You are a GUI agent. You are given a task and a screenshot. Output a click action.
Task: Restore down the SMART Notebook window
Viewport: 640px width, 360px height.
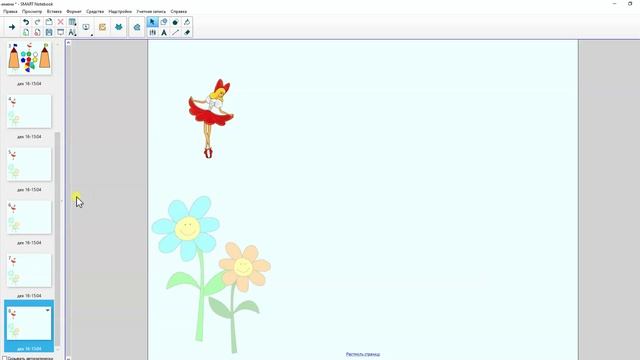click(630, 4)
